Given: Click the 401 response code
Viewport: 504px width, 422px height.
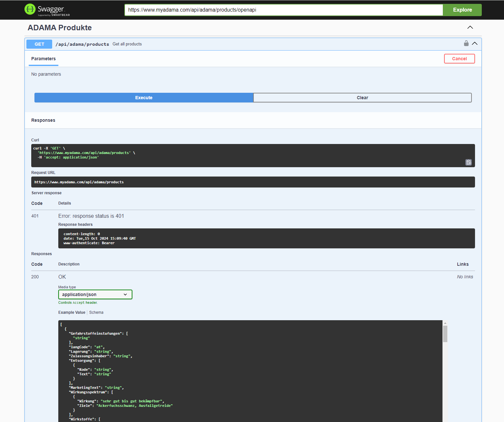Looking at the screenshot, I should click(x=35, y=216).
